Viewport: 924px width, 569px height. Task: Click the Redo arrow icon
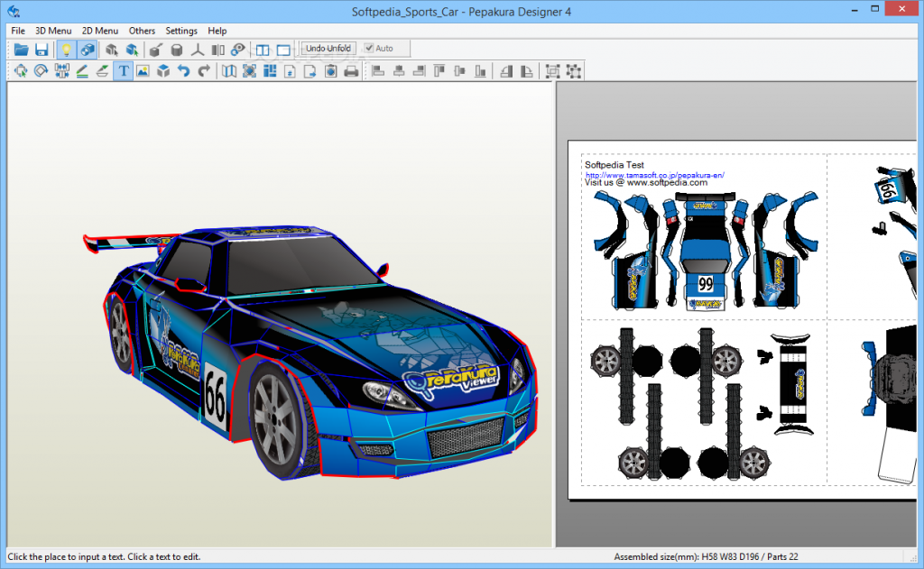(205, 71)
